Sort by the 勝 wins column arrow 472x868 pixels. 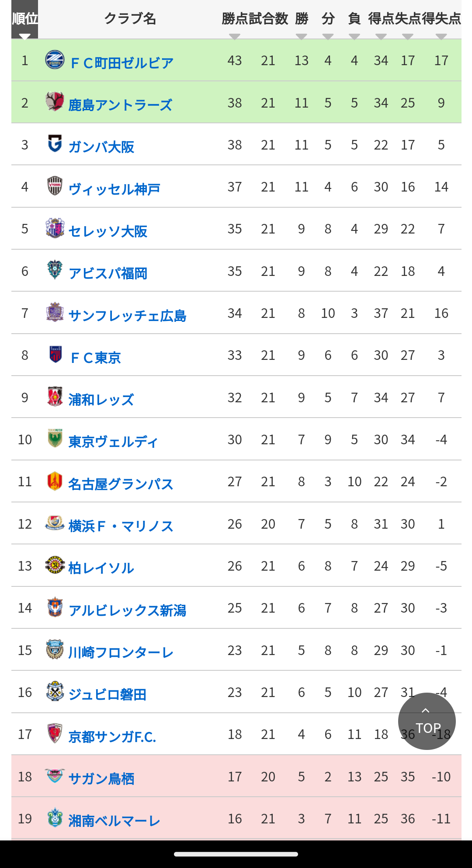302,36
